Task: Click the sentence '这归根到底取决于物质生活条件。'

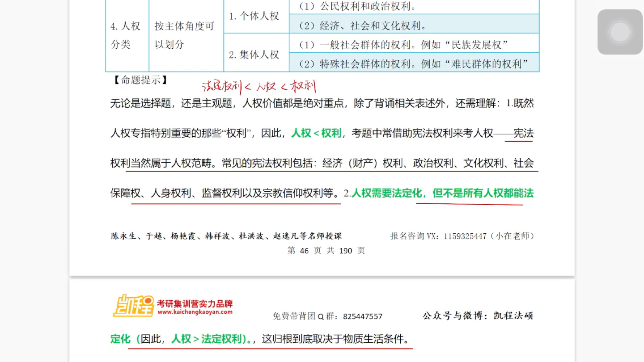Action: 335,339
